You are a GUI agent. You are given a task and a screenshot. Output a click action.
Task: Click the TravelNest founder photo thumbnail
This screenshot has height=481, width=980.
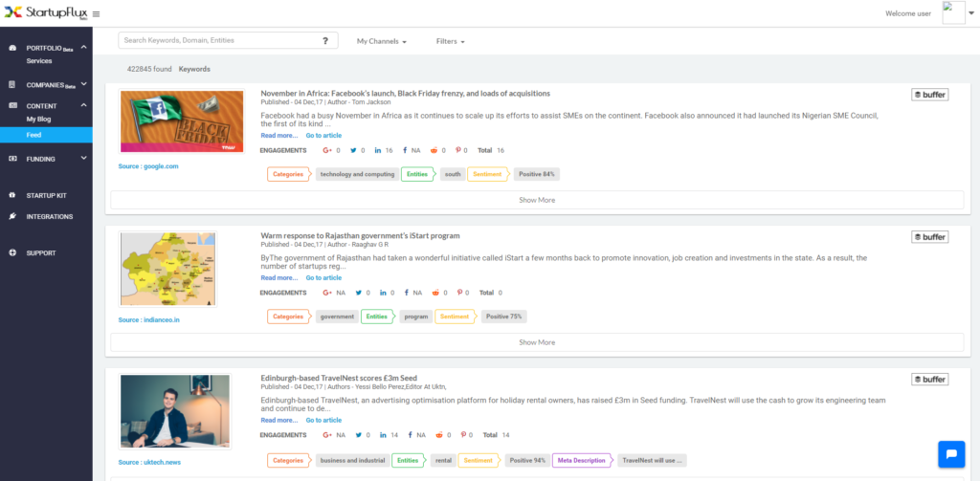click(x=174, y=411)
